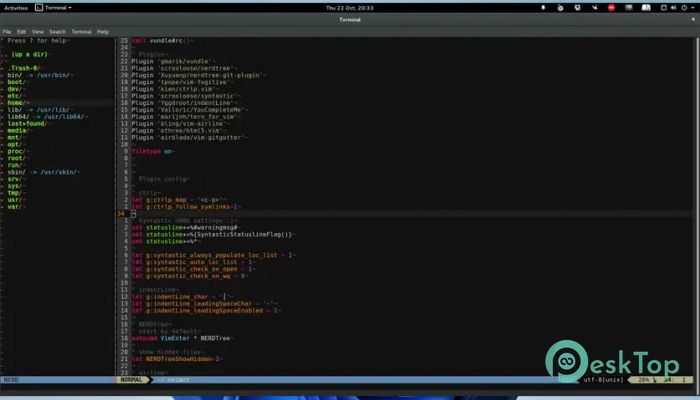Click the SyntasticStatuslineFlag statusline line

(212, 234)
